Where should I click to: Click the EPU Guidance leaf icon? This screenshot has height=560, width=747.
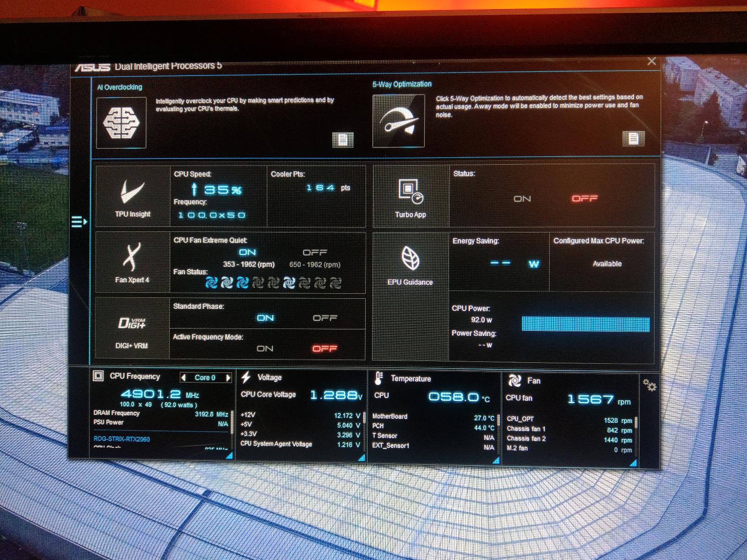(x=410, y=259)
